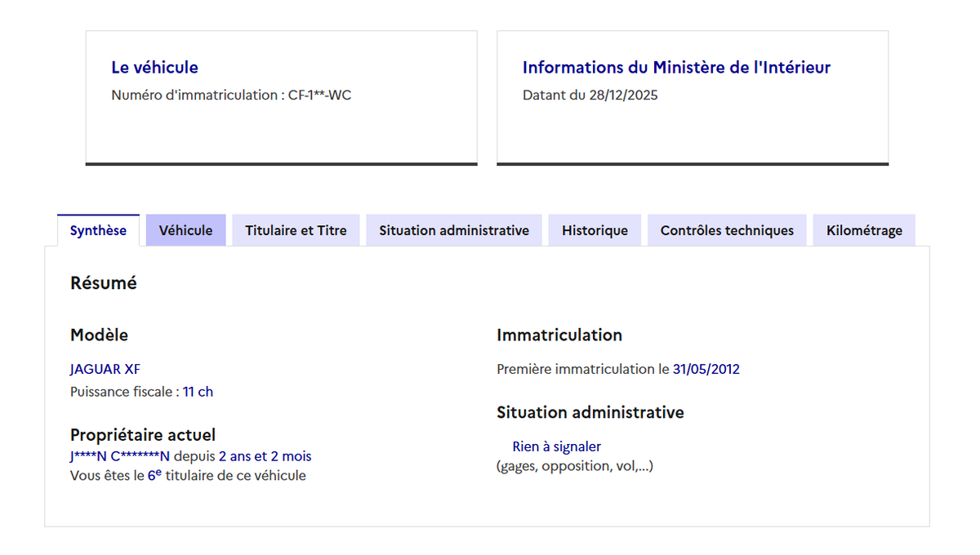Image resolution: width=980 pixels, height=555 pixels.
Task: Click the "Le véhicule" card title
Action: click(x=154, y=68)
